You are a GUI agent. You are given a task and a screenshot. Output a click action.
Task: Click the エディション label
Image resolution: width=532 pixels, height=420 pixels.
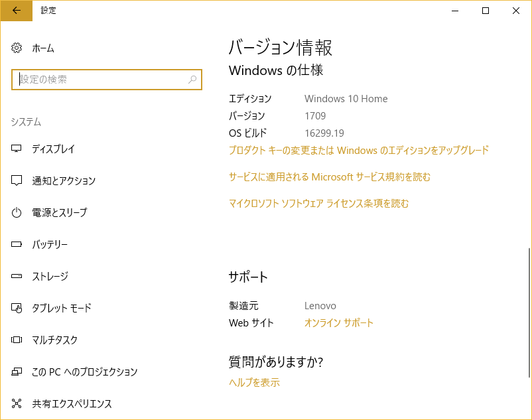(x=250, y=99)
